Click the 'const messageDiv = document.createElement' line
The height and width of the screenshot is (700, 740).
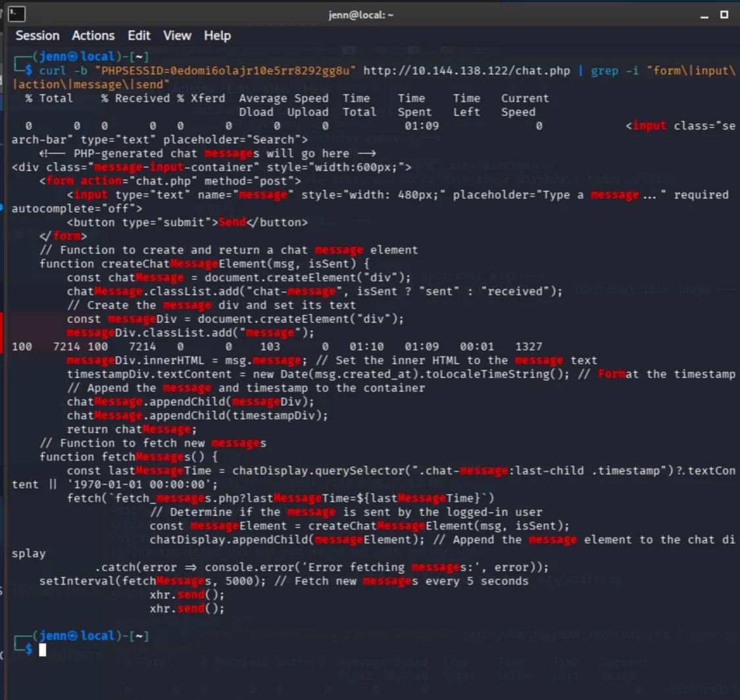[235, 319]
